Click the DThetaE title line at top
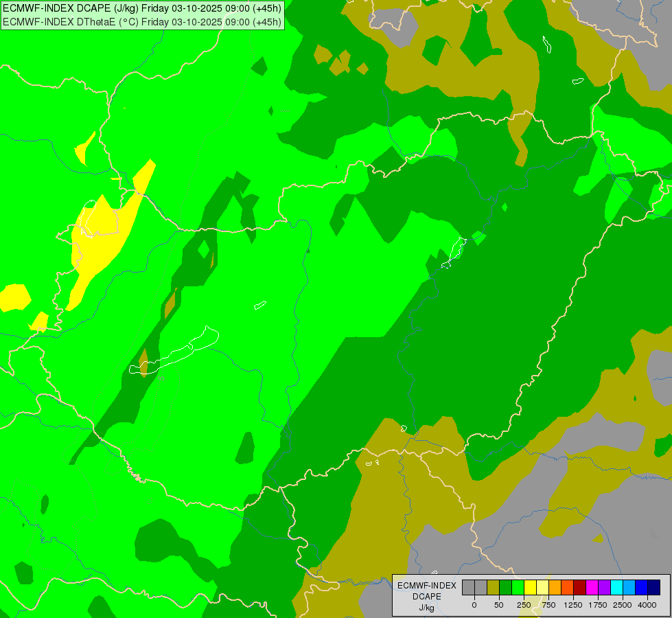The image size is (672, 618). click(142, 21)
